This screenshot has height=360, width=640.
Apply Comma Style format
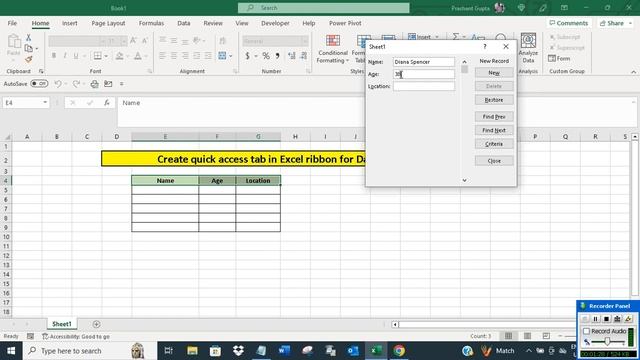(278, 56)
